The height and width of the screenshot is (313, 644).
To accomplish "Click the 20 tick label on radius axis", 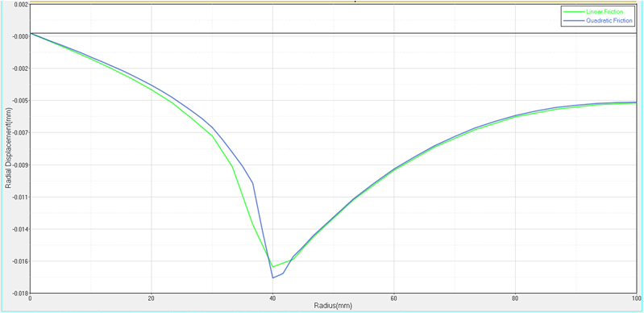I will point(152,298).
